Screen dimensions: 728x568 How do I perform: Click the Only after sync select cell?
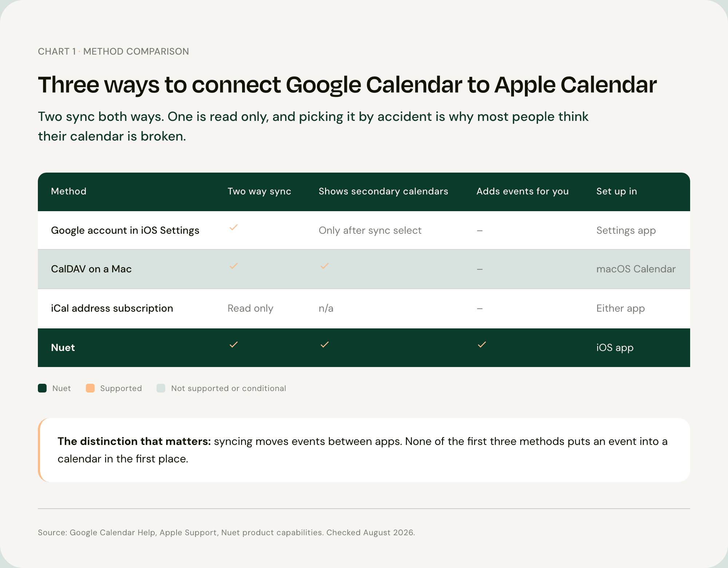point(370,230)
